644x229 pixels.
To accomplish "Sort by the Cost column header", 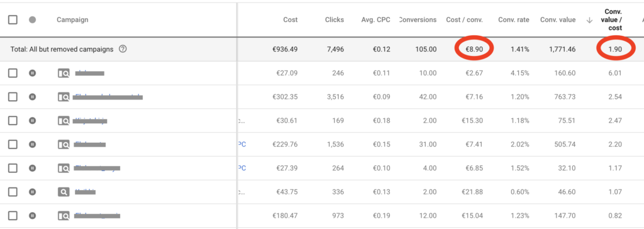I will point(291,20).
